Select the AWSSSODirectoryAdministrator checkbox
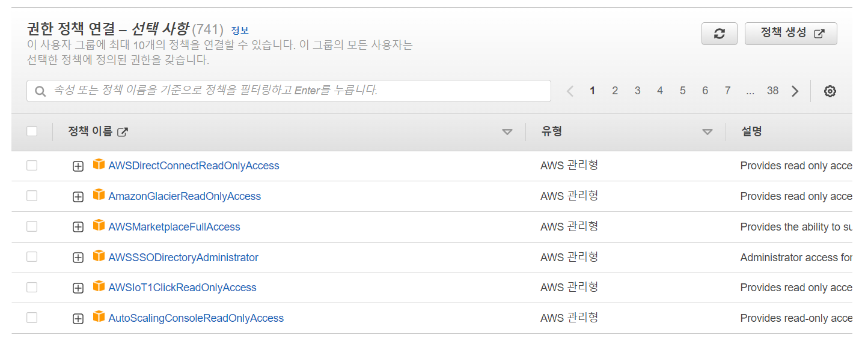This screenshot has height=338, width=868. [32, 257]
